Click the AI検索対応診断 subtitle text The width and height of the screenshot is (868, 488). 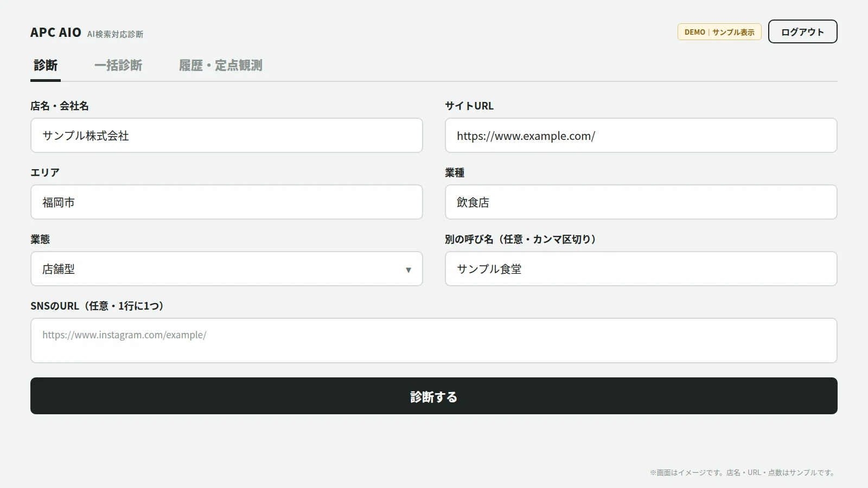tap(116, 34)
